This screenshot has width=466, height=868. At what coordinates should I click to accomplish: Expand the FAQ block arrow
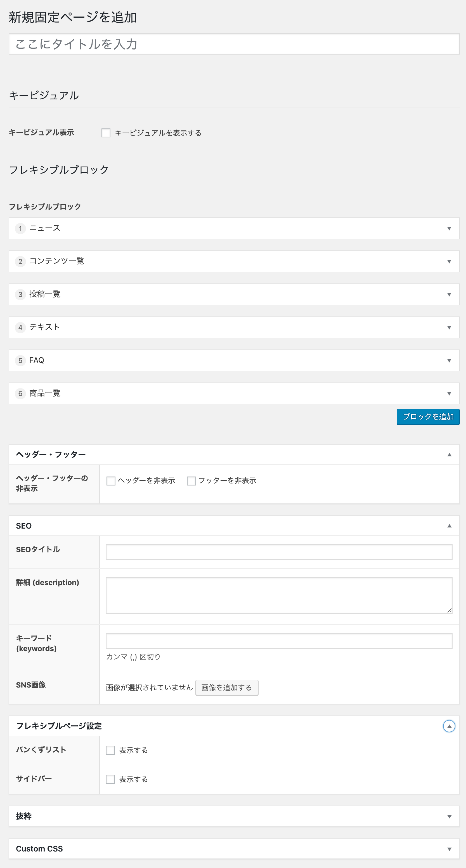tap(449, 360)
